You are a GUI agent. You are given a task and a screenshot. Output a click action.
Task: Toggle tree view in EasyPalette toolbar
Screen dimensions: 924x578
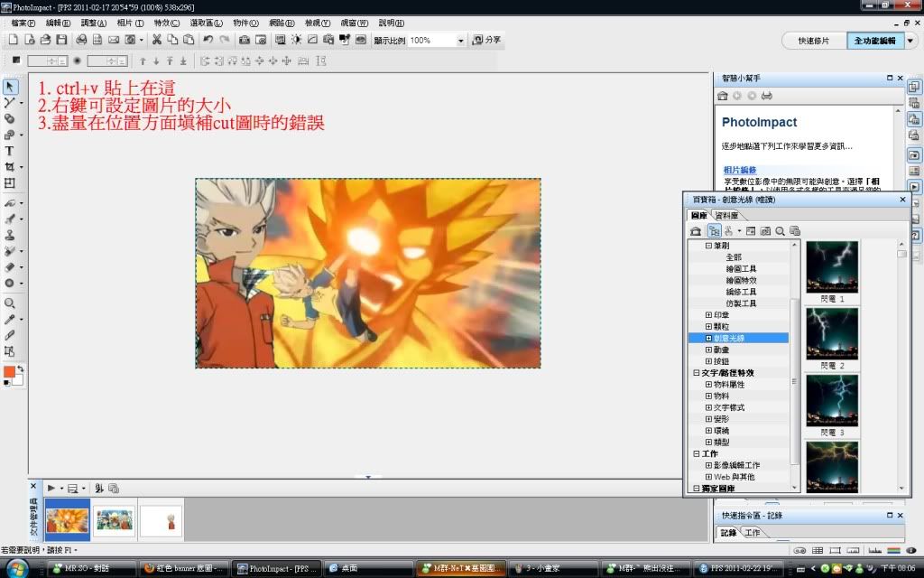[x=712, y=231]
